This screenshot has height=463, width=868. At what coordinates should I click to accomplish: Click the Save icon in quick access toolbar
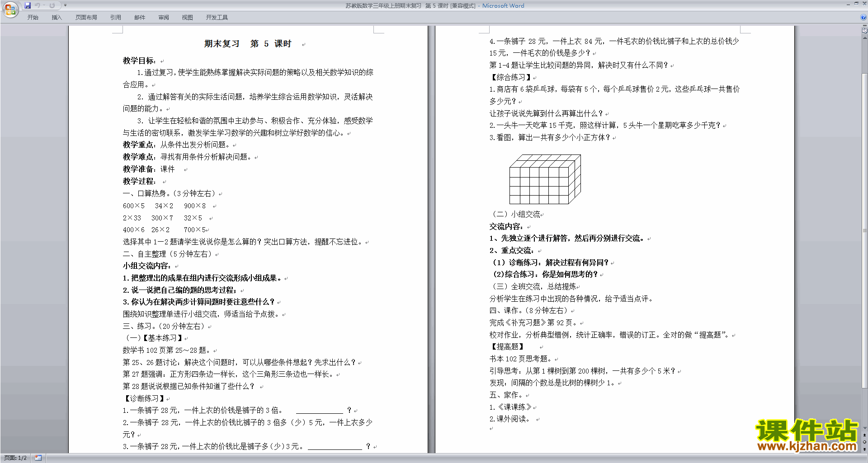(28, 5)
